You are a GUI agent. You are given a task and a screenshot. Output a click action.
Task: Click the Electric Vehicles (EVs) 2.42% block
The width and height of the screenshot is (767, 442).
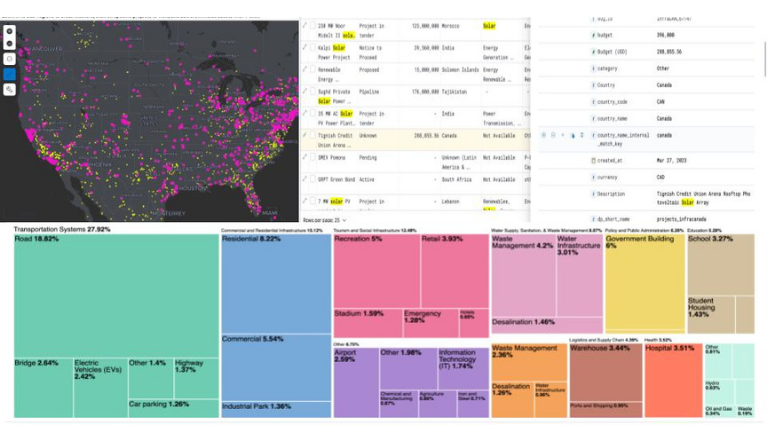click(x=101, y=388)
